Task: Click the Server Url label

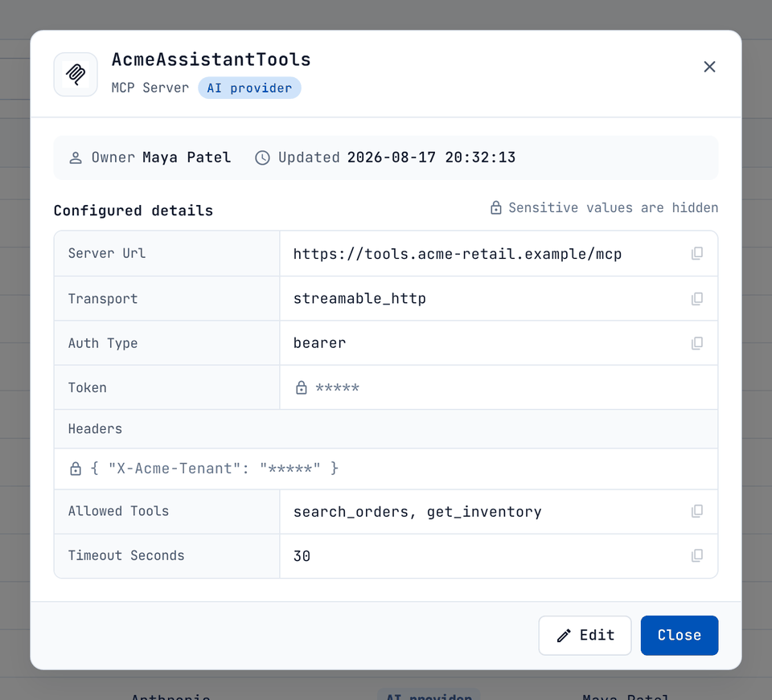Action: click(107, 253)
